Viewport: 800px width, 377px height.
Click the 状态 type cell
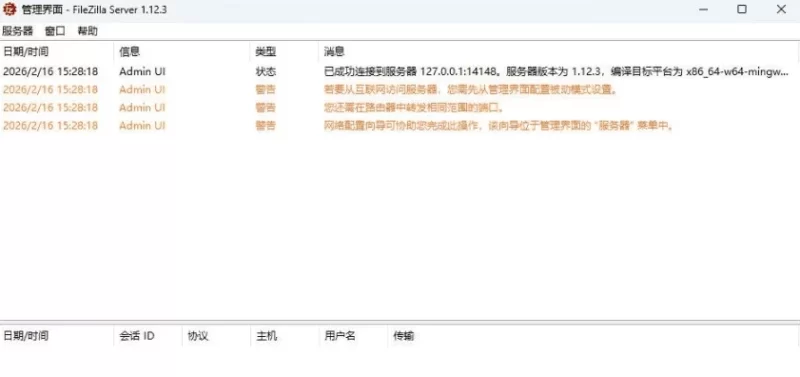[266, 72]
